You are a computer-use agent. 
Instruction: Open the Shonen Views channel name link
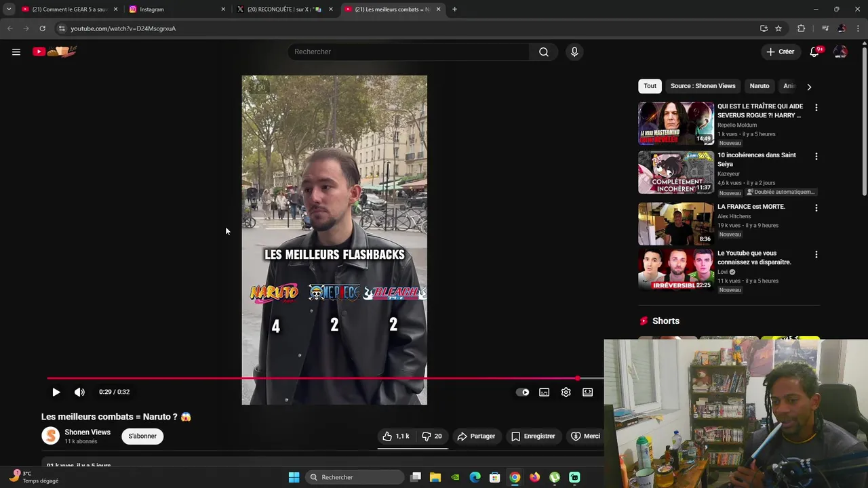tap(87, 432)
